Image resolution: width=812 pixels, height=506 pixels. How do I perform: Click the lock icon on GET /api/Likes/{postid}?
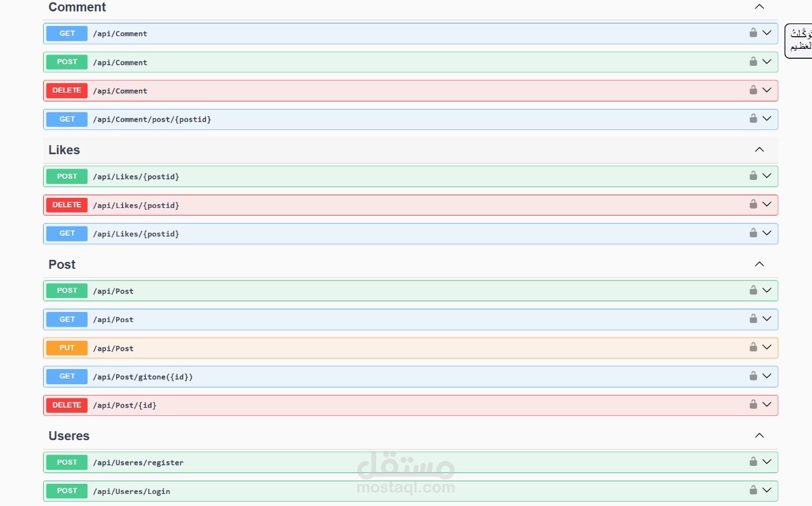753,233
